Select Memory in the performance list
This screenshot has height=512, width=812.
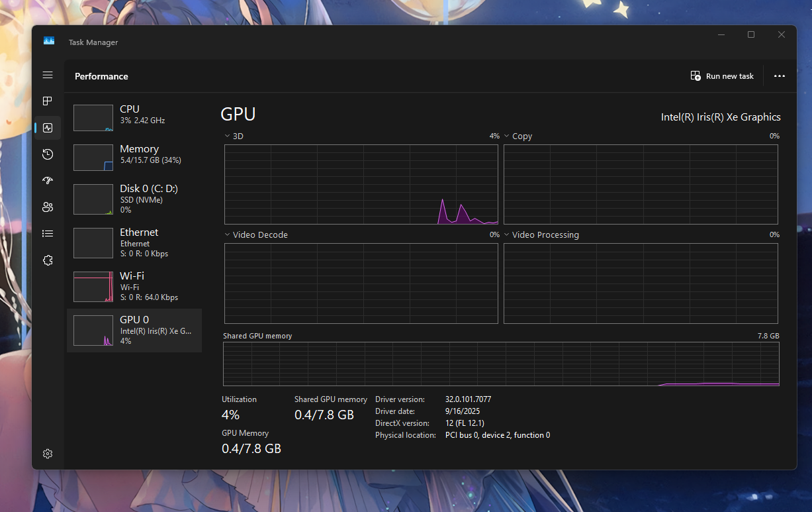click(134, 158)
